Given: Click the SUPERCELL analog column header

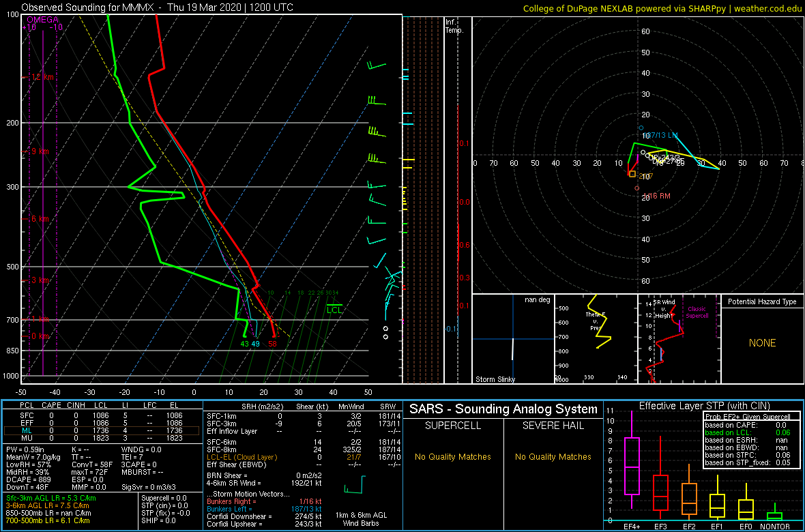Looking at the screenshot, I should (454, 426).
